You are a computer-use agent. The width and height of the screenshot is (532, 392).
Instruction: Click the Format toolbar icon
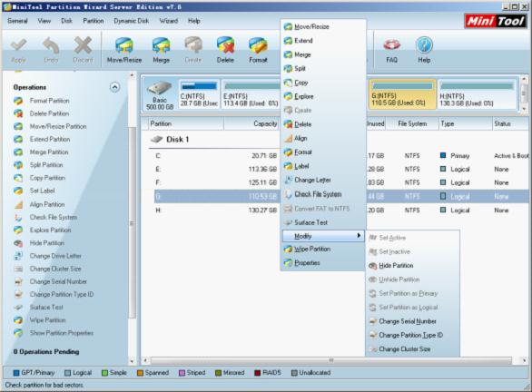coord(258,50)
